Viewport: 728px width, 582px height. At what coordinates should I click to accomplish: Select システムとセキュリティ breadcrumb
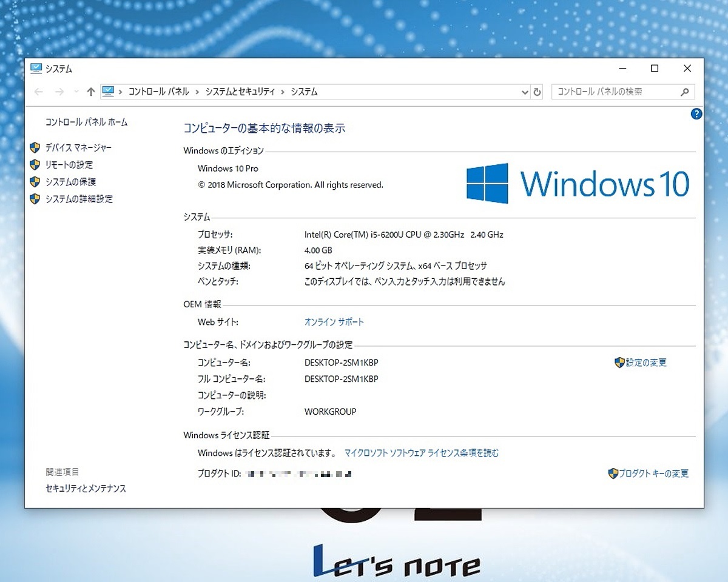tap(240, 92)
